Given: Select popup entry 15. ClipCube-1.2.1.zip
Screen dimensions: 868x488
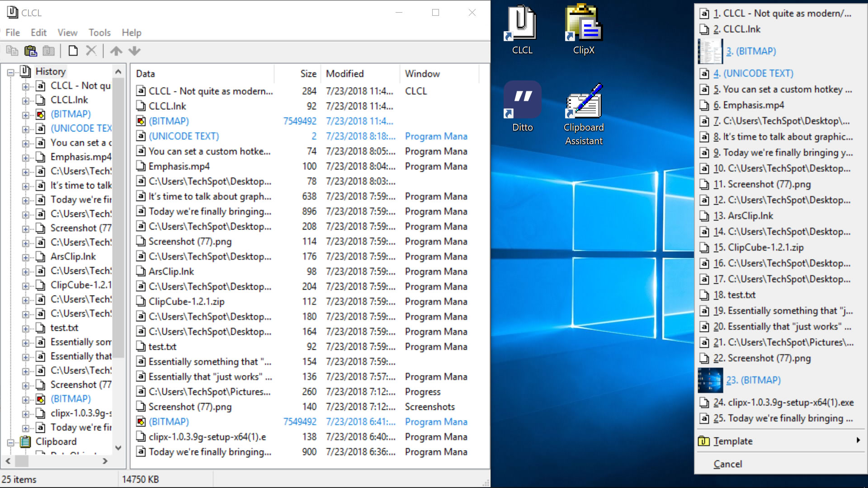Looking at the screenshot, I should (x=781, y=248).
